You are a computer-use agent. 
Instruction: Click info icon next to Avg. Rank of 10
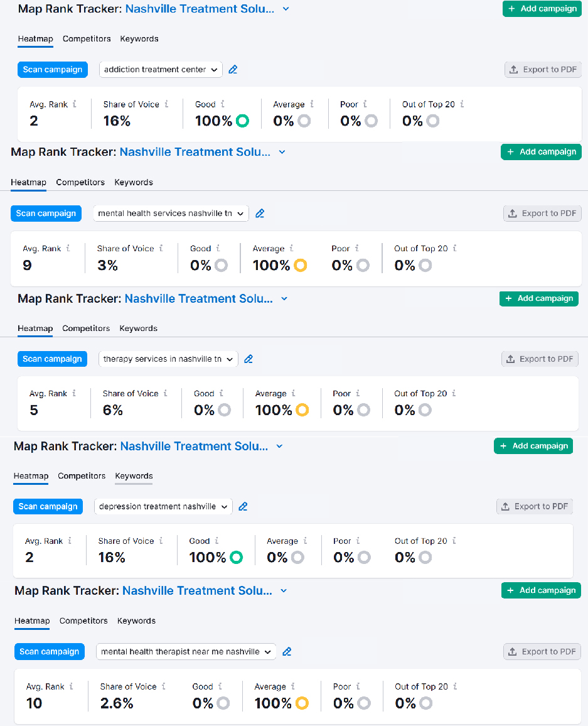(71, 687)
